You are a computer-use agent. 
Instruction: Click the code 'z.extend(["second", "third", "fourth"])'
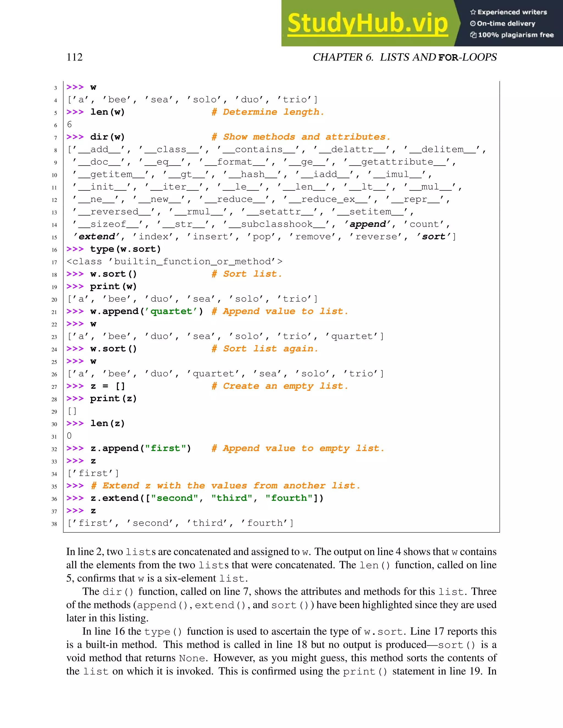click(206, 498)
